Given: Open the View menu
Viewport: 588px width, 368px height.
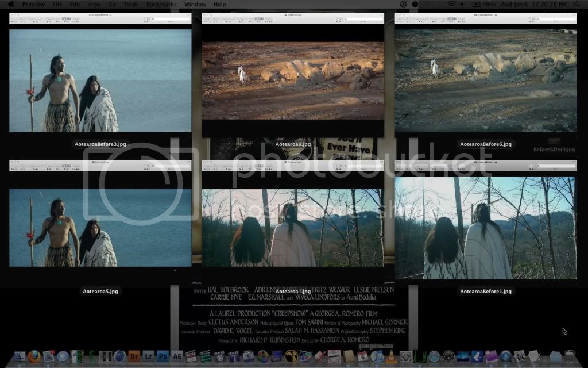Looking at the screenshot, I should (x=94, y=4).
